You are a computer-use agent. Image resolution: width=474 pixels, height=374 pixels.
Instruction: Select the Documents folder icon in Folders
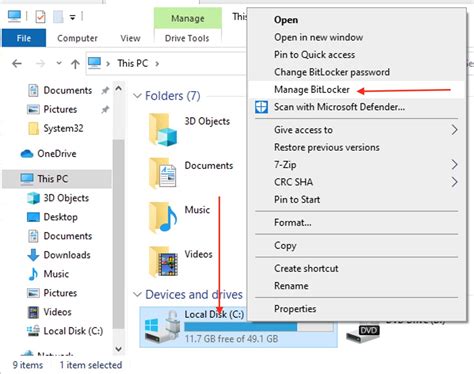pos(163,173)
